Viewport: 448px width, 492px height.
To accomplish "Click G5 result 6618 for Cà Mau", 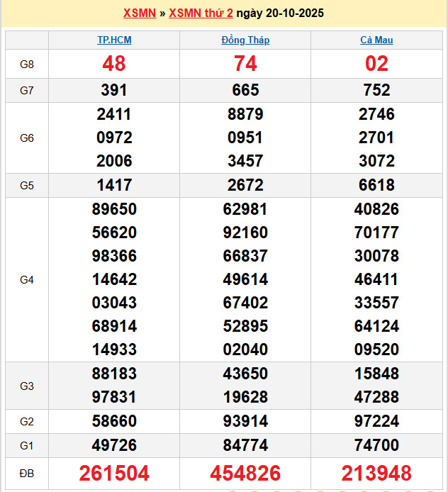I will (x=376, y=186).
